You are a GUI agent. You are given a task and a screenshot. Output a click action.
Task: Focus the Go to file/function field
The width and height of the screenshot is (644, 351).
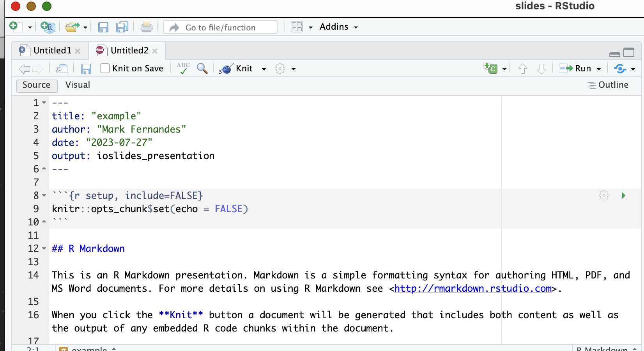point(220,27)
